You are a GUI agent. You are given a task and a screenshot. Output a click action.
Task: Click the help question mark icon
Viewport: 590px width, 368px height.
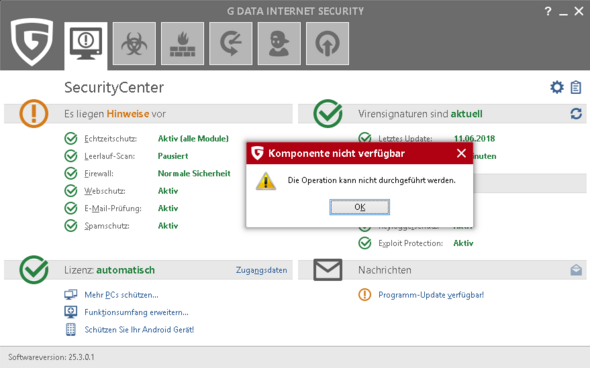(x=548, y=12)
